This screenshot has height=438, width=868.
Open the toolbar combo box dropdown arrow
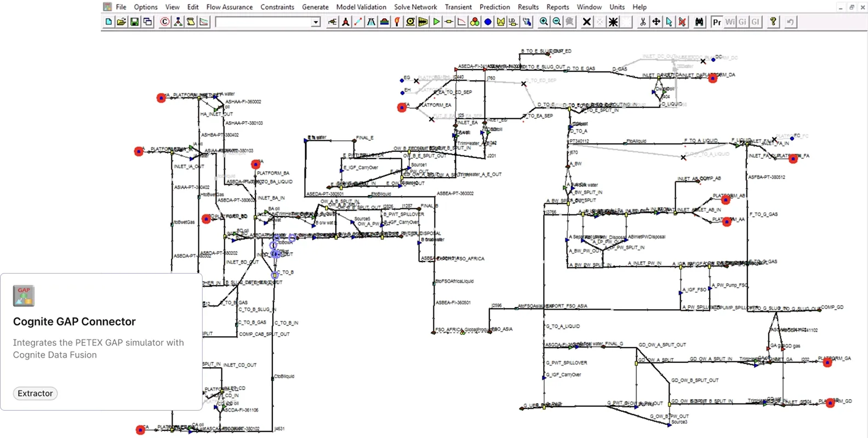316,22
